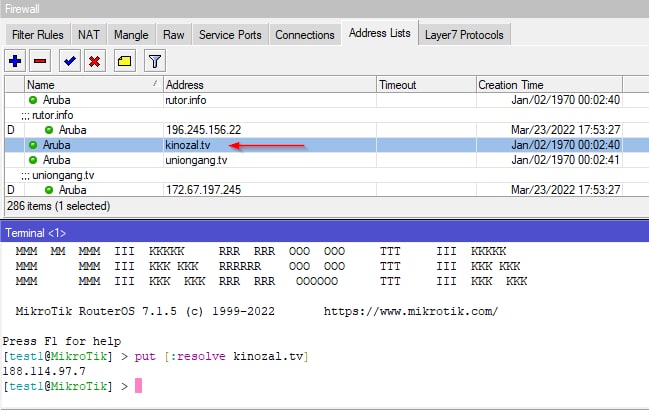The height and width of the screenshot is (410, 649).
Task: Sort by the Timeout column header
Action: (x=426, y=85)
